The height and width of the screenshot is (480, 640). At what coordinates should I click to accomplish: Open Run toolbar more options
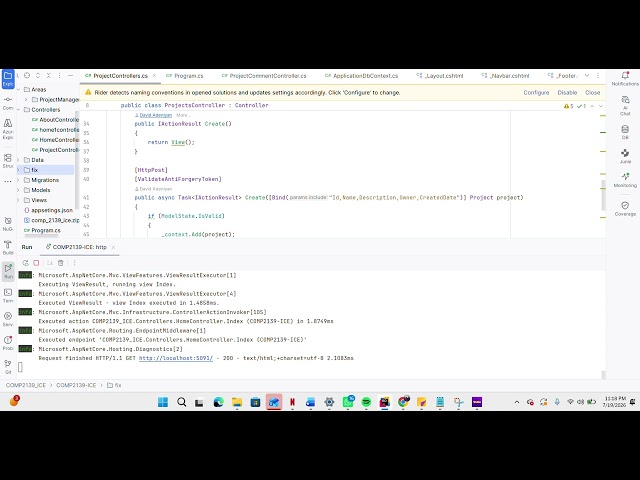pyautogui.click(x=74, y=263)
